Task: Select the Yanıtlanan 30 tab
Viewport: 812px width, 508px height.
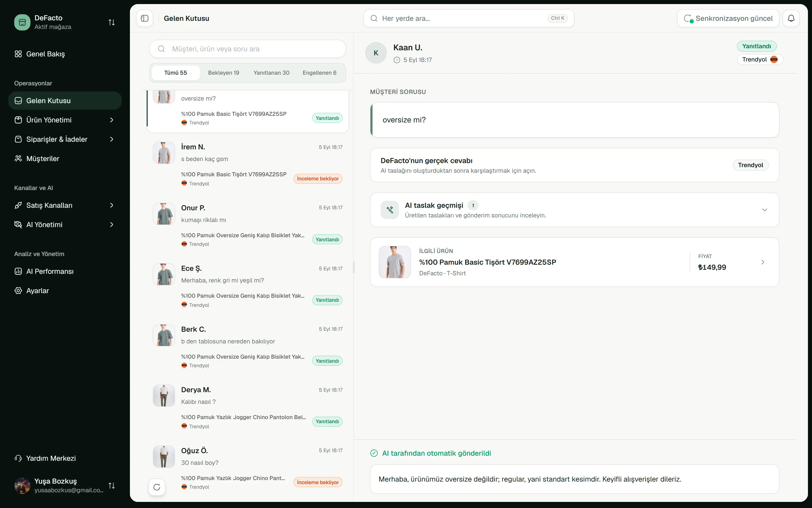Action: point(272,73)
